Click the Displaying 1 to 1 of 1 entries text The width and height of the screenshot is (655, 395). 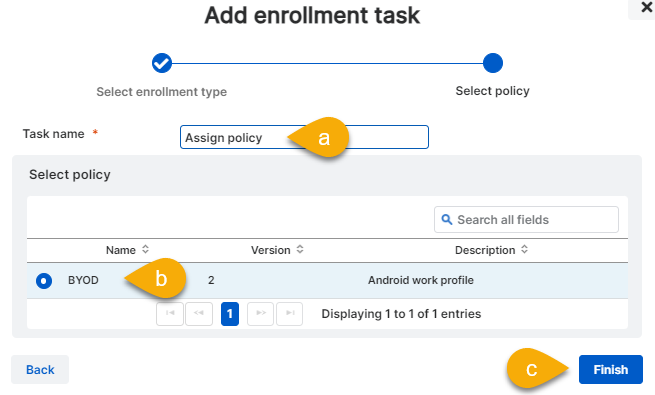pyautogui.click(x=401, y=314)
